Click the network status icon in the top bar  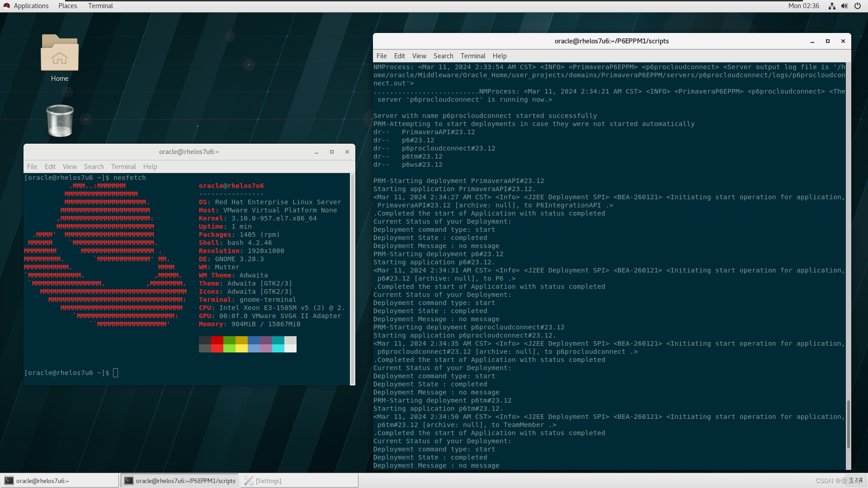pos(831,6)
